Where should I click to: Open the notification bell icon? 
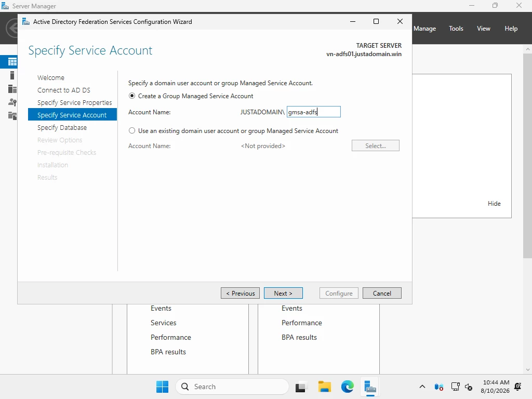coord(518,387)
